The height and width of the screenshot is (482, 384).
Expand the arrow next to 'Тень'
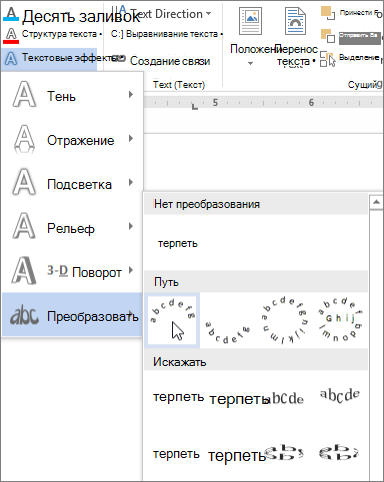(x=131, y=95)
